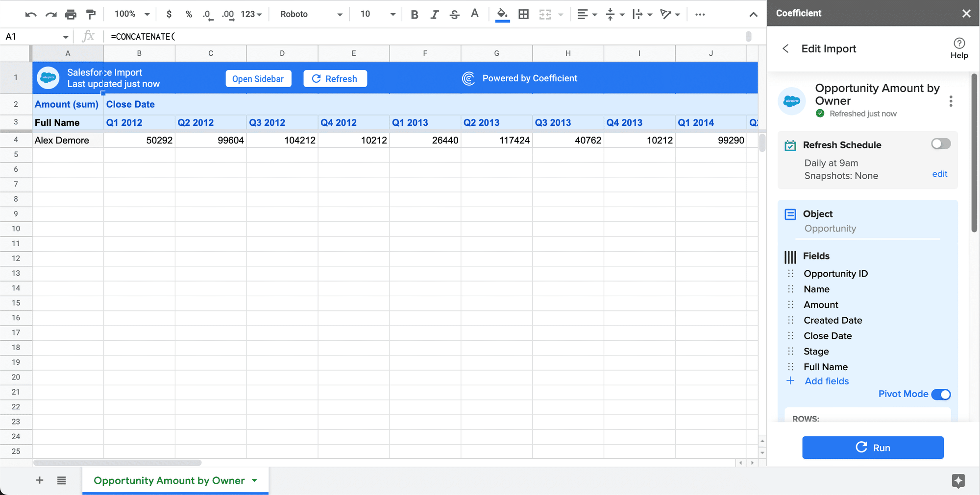Open font size dropdown
The image size is (980, 495).
point(377,14)
